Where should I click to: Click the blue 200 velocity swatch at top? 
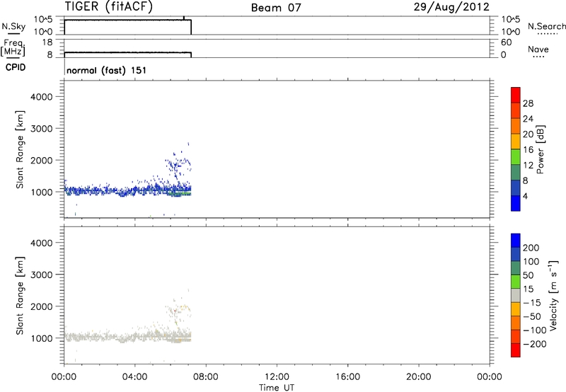tap(516, 241)
